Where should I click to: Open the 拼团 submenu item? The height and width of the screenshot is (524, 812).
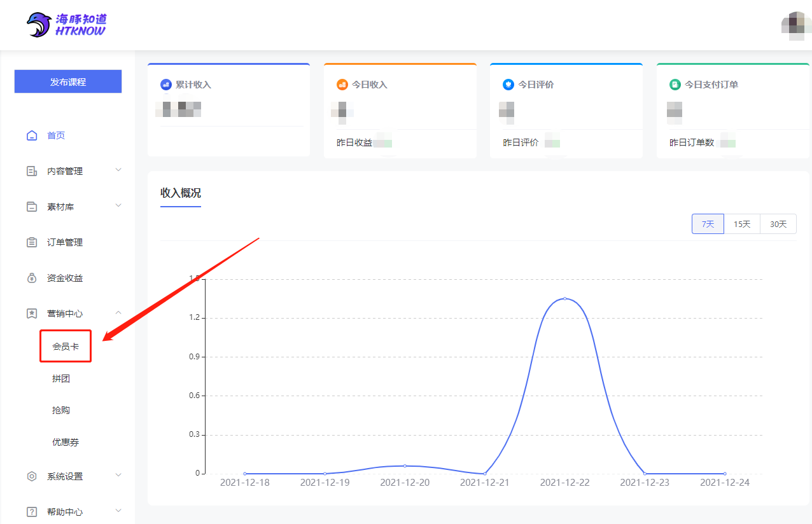point(61,378)
